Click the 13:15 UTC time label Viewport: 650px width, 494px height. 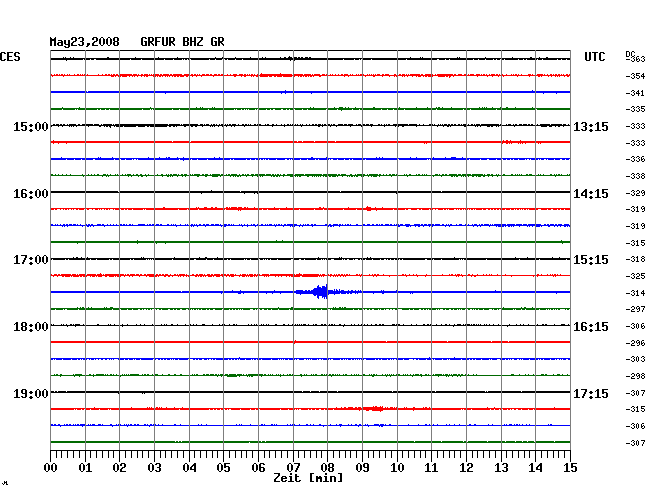coord(591,127)
